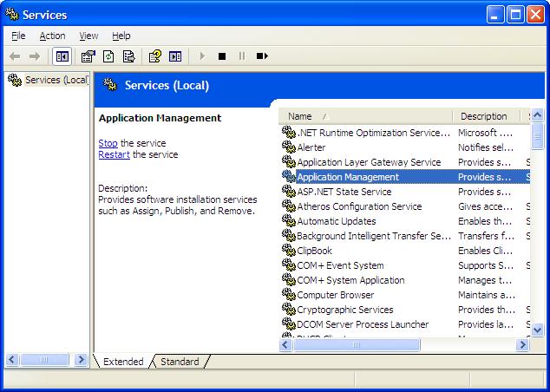
Task: Click gear icon beside Computer Browser
Action: point(289,294)
